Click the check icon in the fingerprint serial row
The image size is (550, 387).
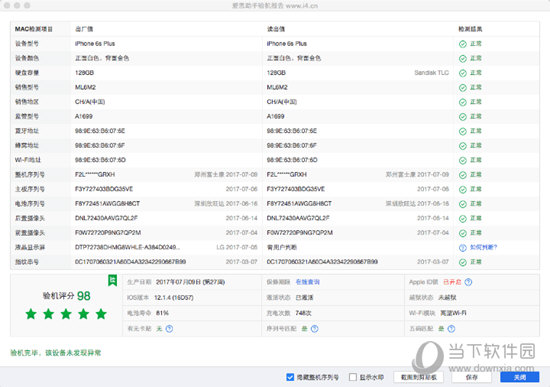pyautogui.click(x=463, y=262)
